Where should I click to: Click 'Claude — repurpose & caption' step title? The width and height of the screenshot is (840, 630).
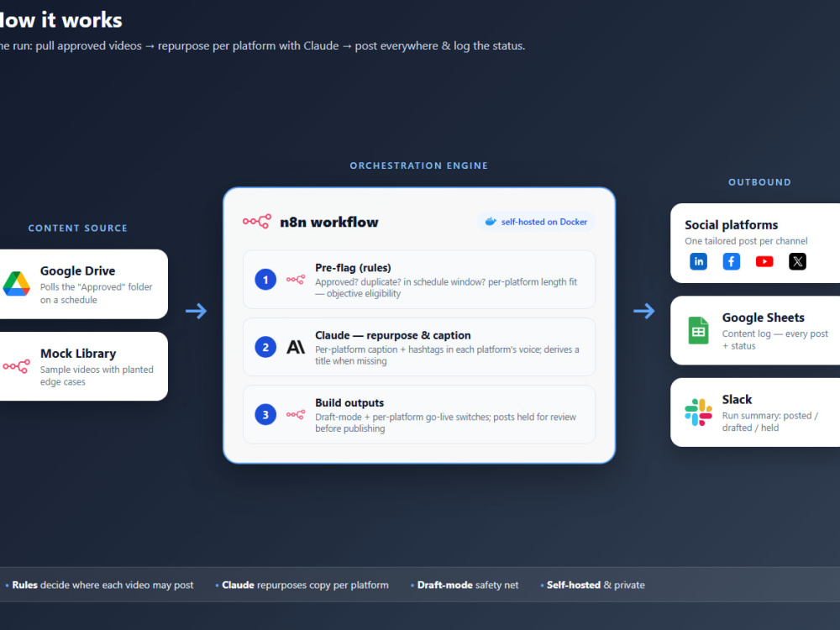click(392, 335)
